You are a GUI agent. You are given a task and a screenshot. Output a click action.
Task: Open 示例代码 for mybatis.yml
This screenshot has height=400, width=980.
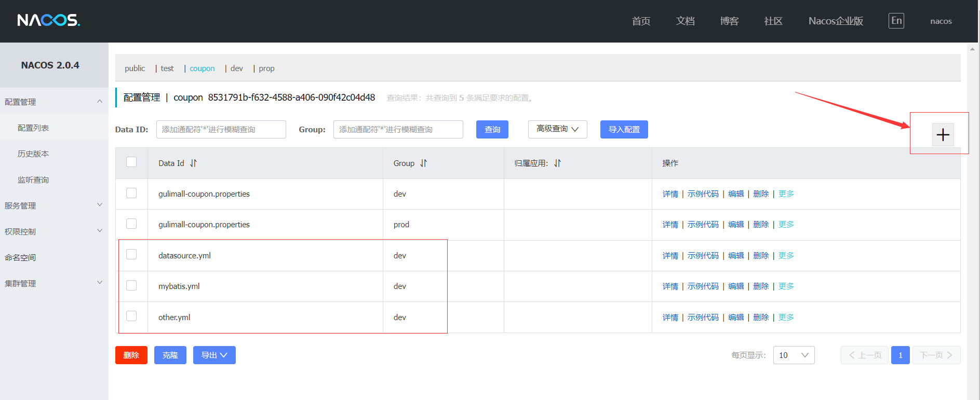click(703, 286)
